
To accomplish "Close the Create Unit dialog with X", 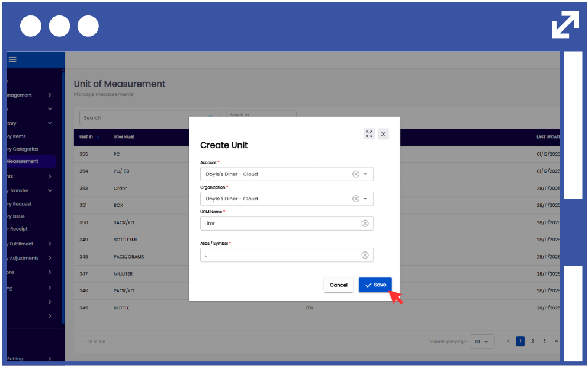I will click(384, 134).
